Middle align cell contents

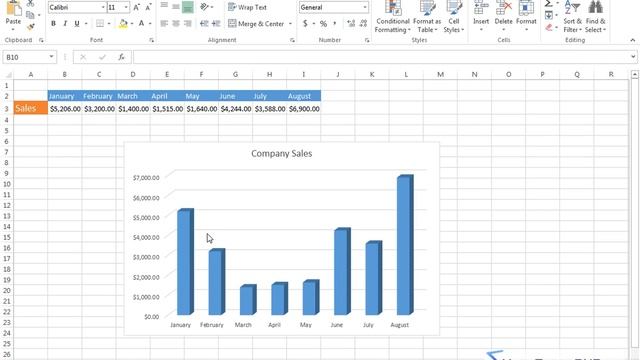(x=176, y=7)
